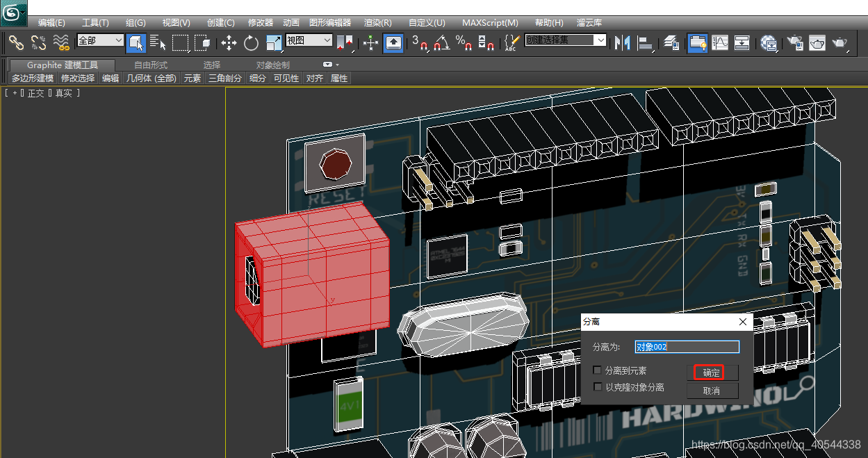Image resolution: width=868 pixels, height=458 pixels.
Task: Open Render Setup teapot icon
Action: (x=794, y=43)
